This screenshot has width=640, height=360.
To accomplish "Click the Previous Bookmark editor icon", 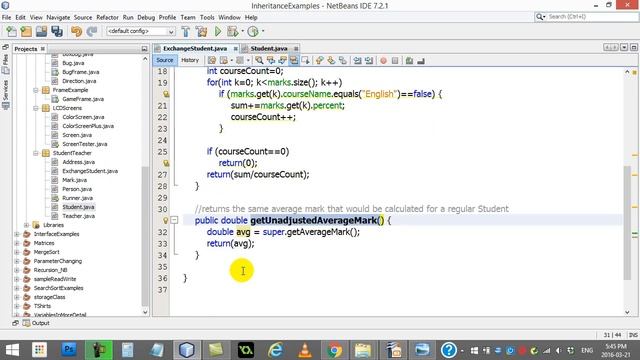I will 320,60.
